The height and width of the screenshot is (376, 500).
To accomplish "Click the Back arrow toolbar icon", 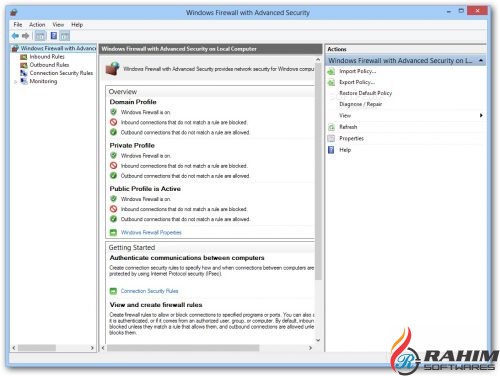I will 15,36.
